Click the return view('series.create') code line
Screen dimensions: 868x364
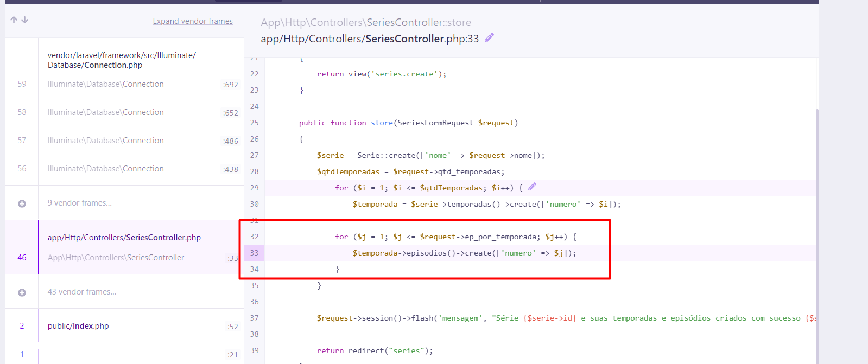point(382,74)
